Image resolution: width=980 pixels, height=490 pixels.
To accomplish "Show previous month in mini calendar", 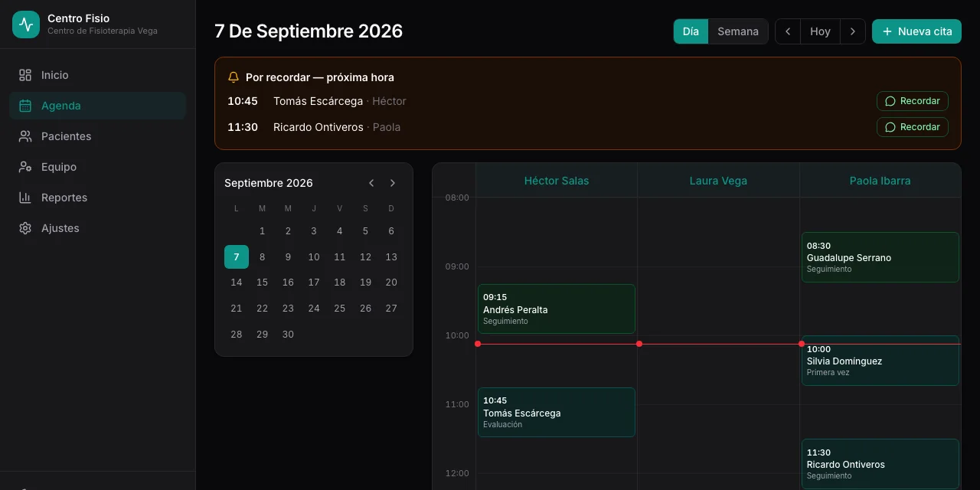I will [371, 183].
